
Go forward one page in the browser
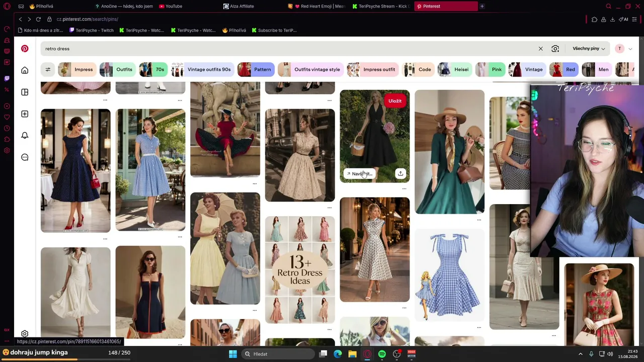[x=29, y=19]
